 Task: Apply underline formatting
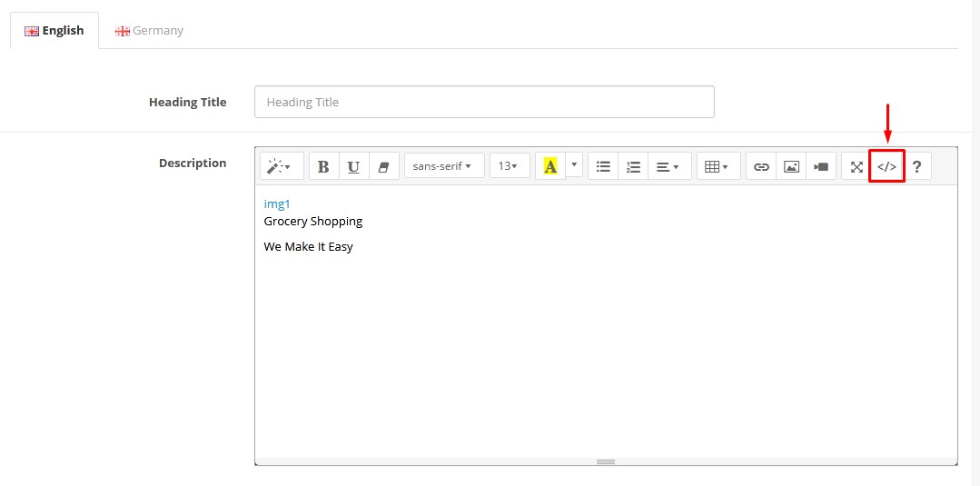tap(353, 166)
